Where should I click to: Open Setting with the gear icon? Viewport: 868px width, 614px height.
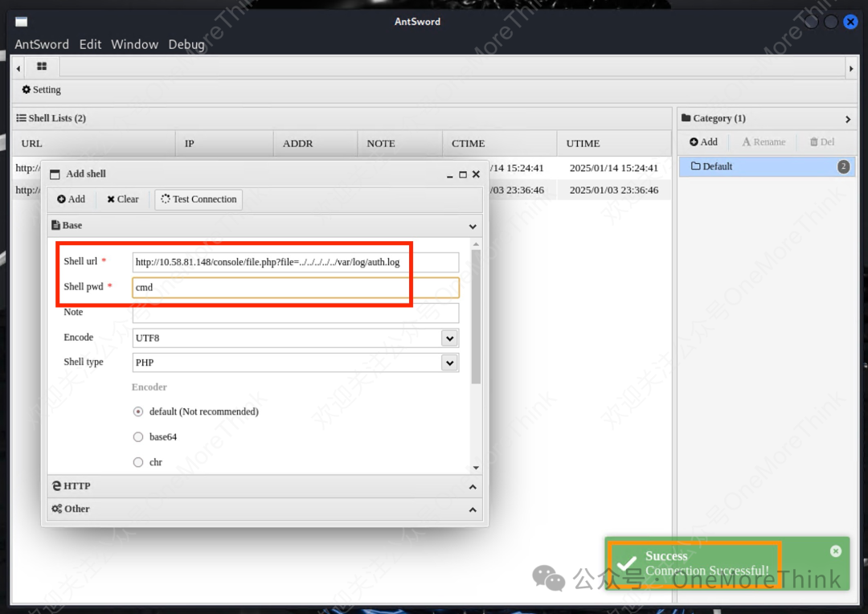coord(42,90)
